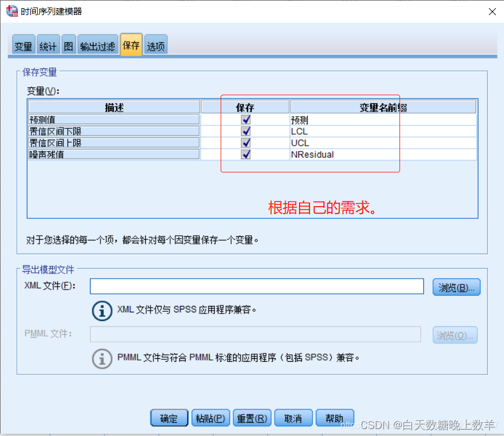Toggle the 预测值 save checkbox

246,120
